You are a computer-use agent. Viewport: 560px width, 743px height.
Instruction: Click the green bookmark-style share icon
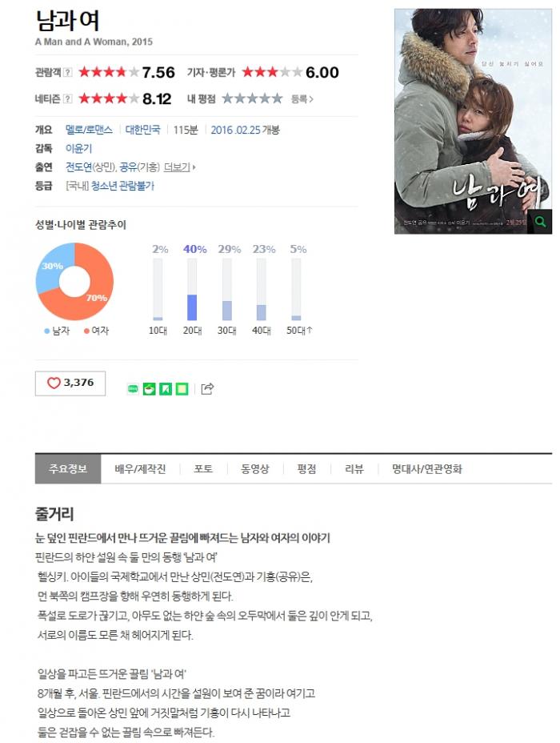click(166, 389)
